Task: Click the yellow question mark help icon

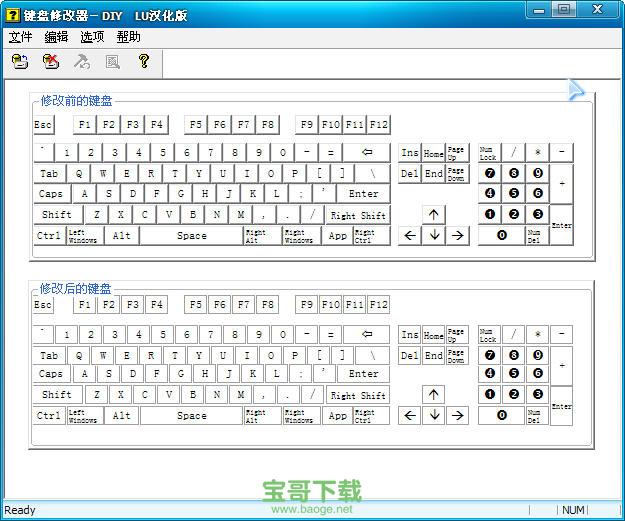Action: tap(144, 61)
